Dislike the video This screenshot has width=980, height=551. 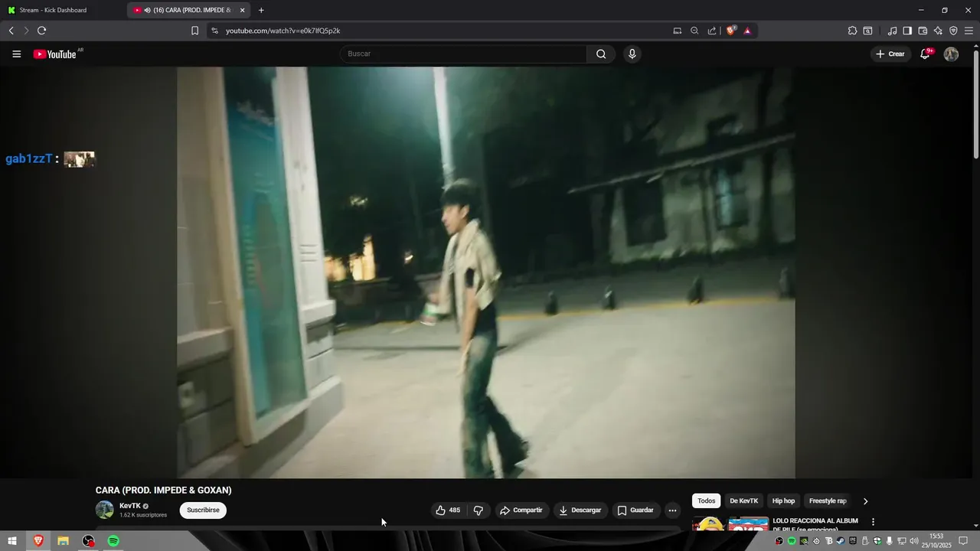(x=478, y=510)
